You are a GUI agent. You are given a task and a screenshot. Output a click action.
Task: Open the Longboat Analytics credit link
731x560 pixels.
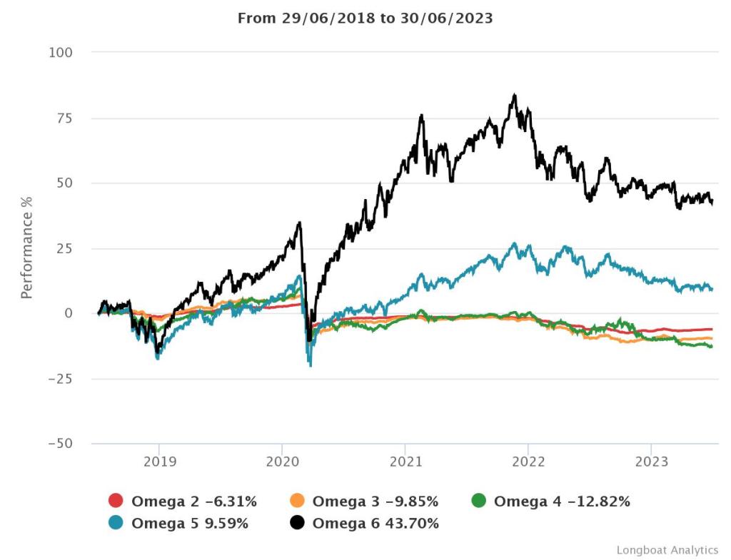[x=667, y=550]
